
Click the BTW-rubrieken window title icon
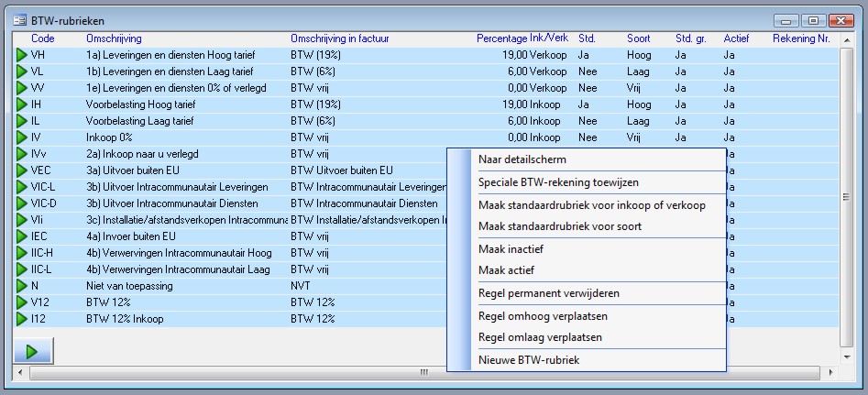[x=19, y=19]
